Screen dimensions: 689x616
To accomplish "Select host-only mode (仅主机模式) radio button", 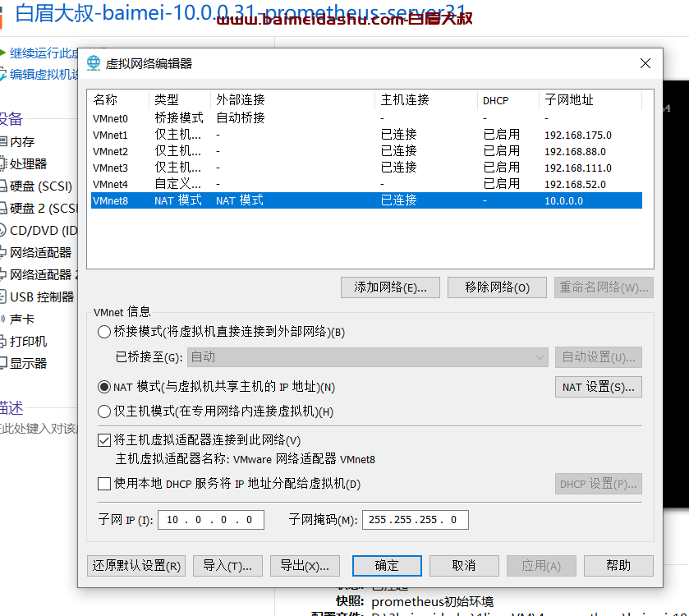I will pyautogui.click(x=104, y=411).
